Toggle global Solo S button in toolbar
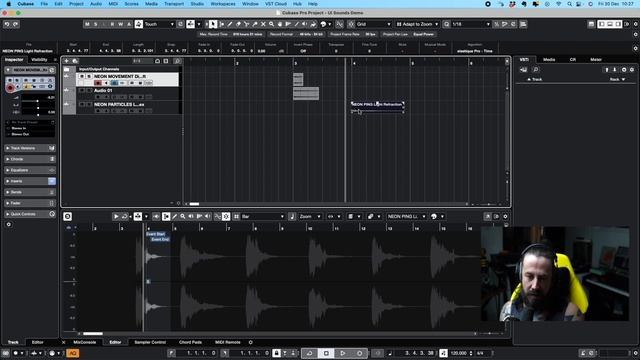640x360 pixels. coord(96,24)
